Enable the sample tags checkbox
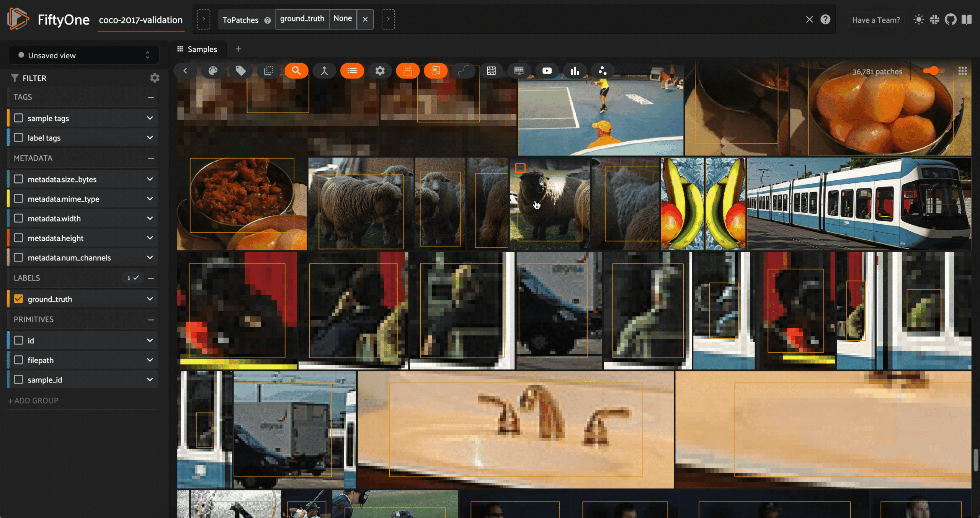Image resolution: width=980 pixels, height=518 pixels. click(18, 118)
